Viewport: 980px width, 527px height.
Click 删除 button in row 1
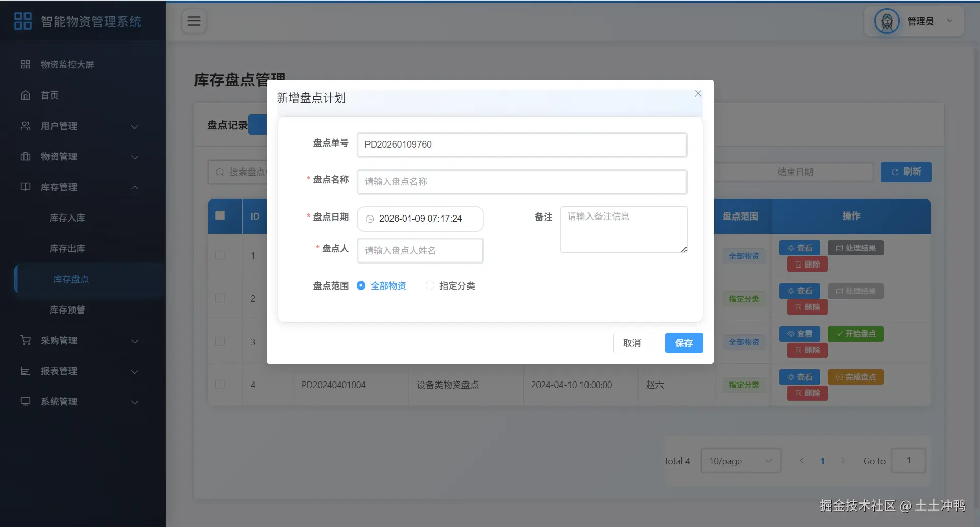(807, 264)
